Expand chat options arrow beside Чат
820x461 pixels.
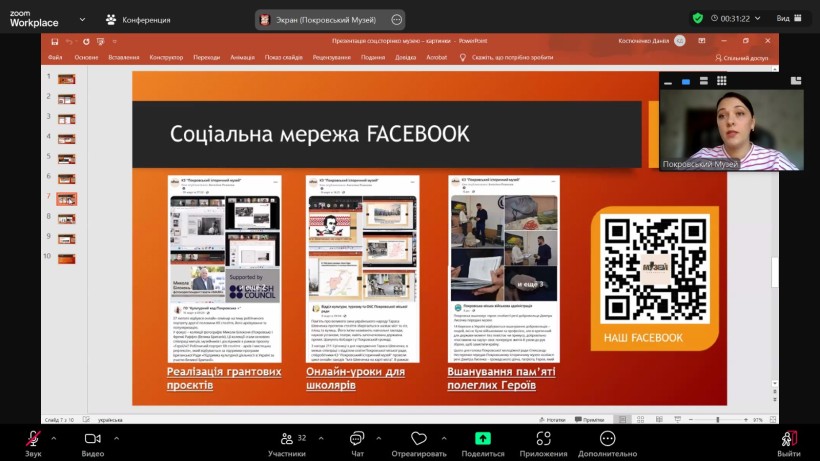(x=379, y=438)
